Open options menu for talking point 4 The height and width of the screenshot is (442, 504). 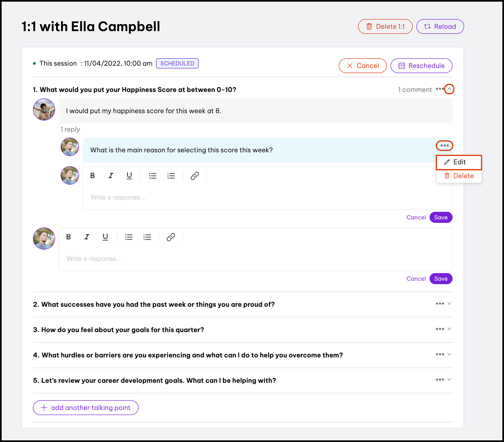440,354
